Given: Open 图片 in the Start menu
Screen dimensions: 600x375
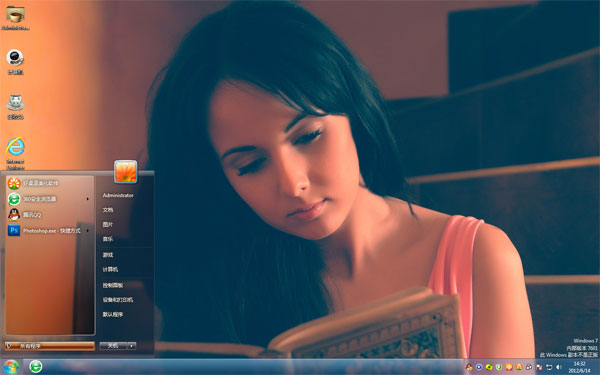Looking at the screenshot, I should tap(108, 224).
